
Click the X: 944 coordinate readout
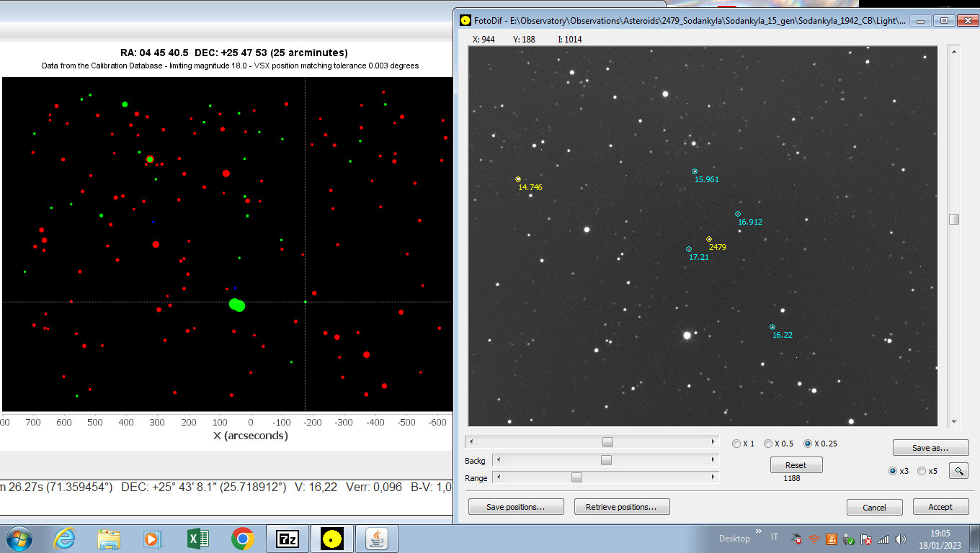484,40
